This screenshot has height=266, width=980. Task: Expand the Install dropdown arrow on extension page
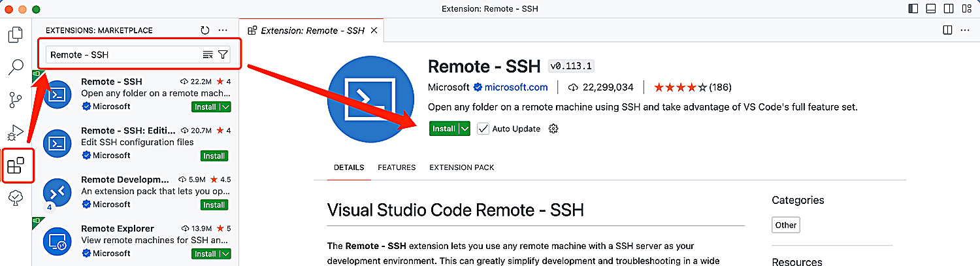point(465,129)
